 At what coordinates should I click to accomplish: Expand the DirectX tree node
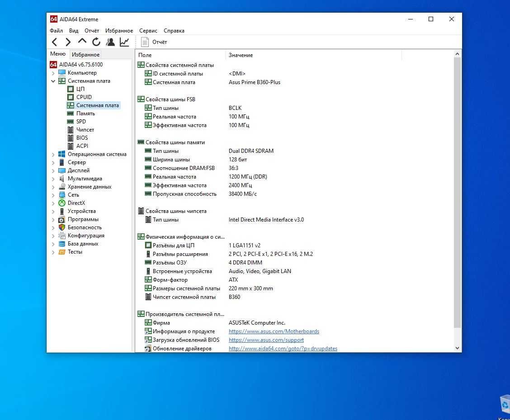click(53, 203)
